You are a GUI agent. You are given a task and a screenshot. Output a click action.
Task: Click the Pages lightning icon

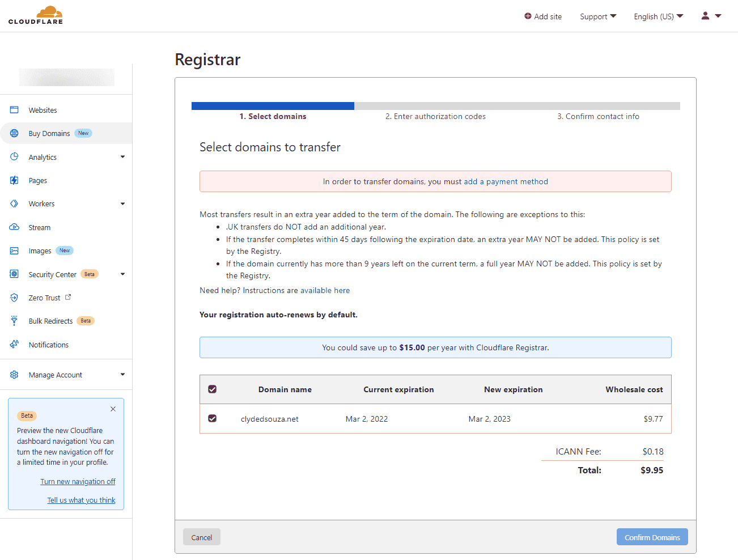[14, 180]
